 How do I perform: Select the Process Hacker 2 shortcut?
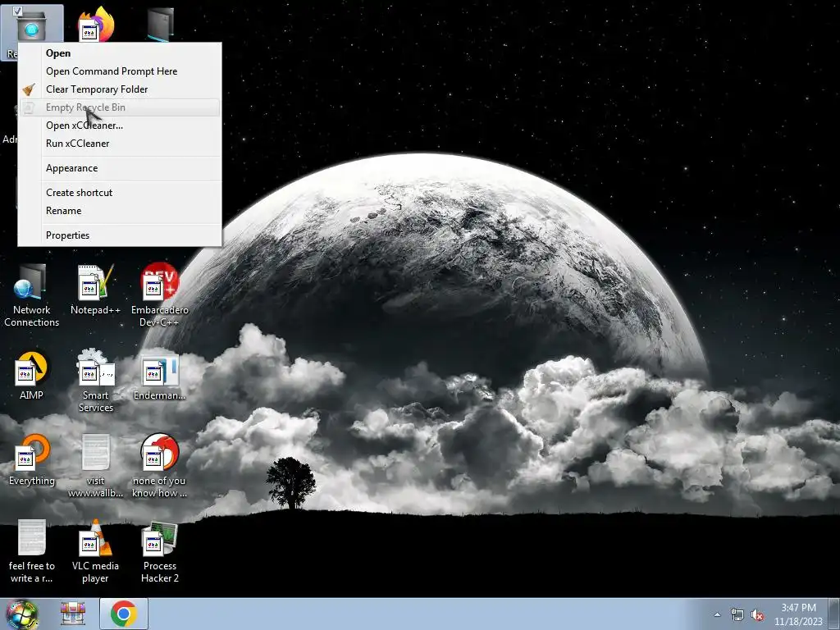click(x=160, y=552)
